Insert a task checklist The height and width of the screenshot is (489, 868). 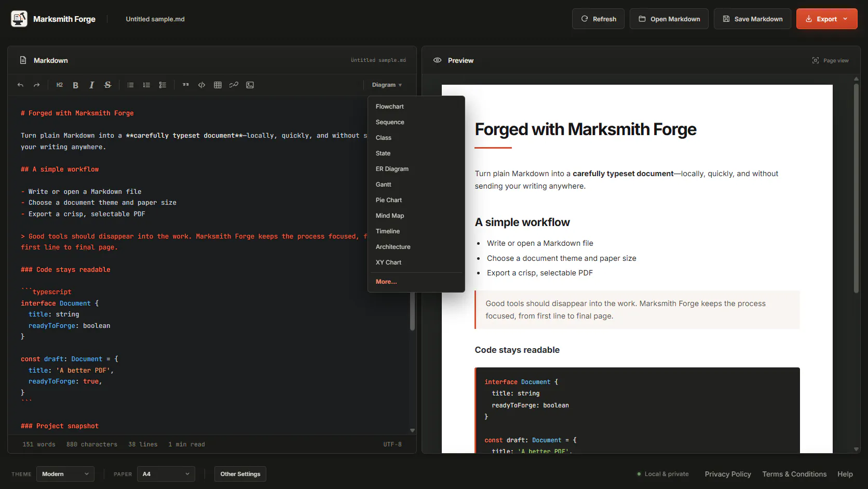(x=163, y=85)
